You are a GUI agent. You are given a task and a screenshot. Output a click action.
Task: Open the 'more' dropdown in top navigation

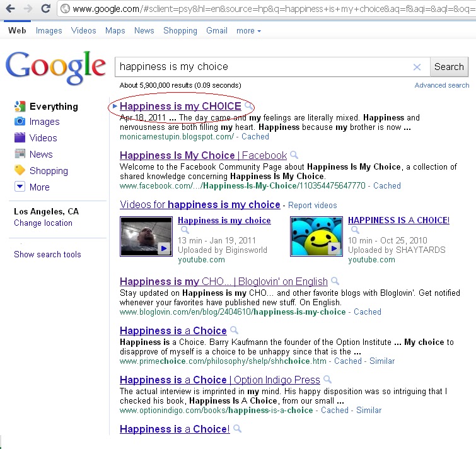tap(248, 31)
